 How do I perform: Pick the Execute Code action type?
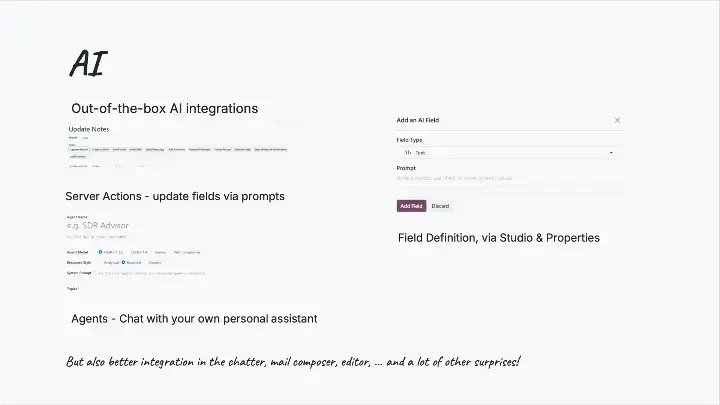coord(243,149)
